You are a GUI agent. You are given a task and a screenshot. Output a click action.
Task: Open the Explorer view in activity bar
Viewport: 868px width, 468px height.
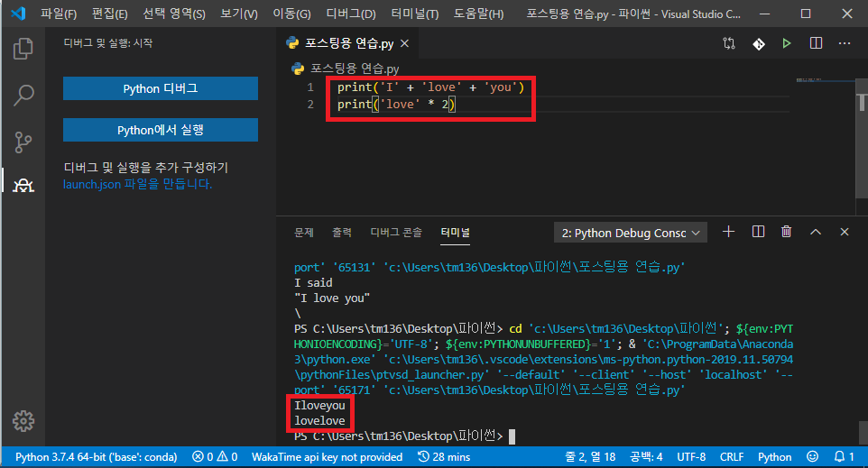coord(23,49)
